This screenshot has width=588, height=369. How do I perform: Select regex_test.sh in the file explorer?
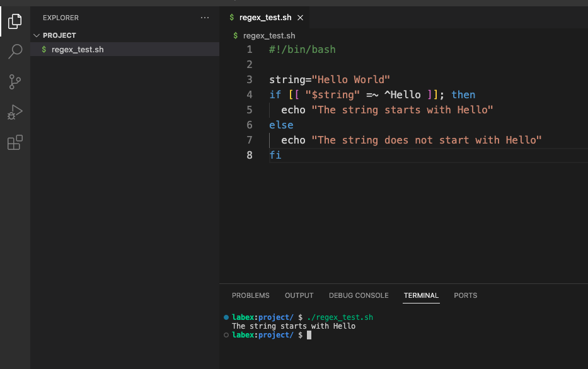coord(77,49)
